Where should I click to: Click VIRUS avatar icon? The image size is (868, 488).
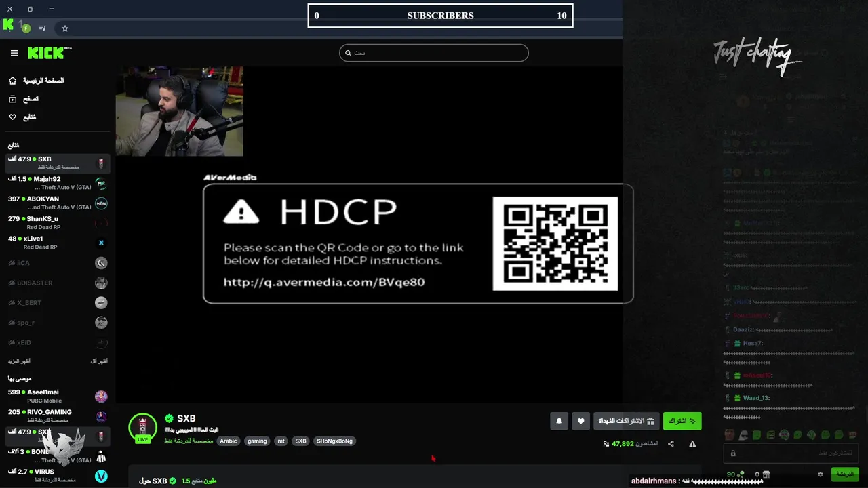pos(101,476)
